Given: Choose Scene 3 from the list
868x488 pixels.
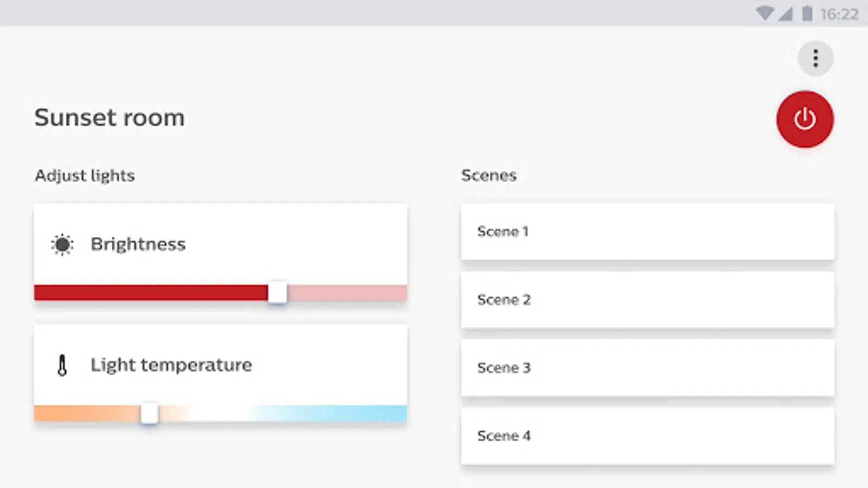Looking at the screenshot, I should tap(647, 368).
